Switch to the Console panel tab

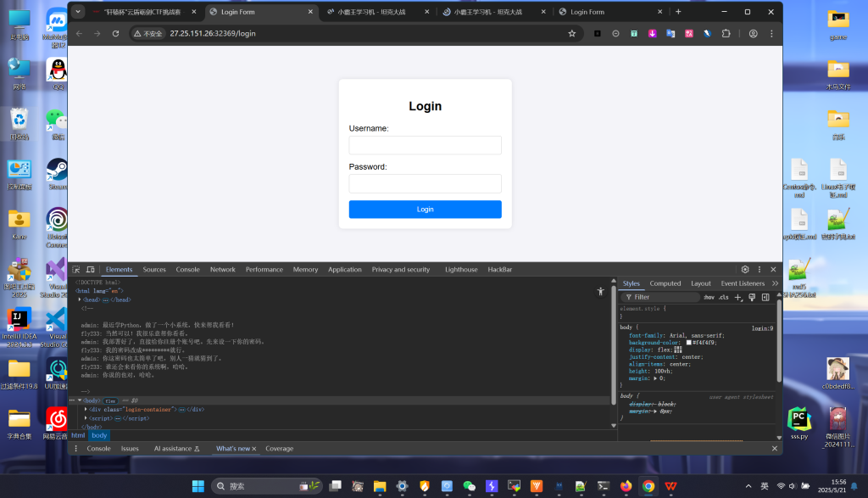187,270
